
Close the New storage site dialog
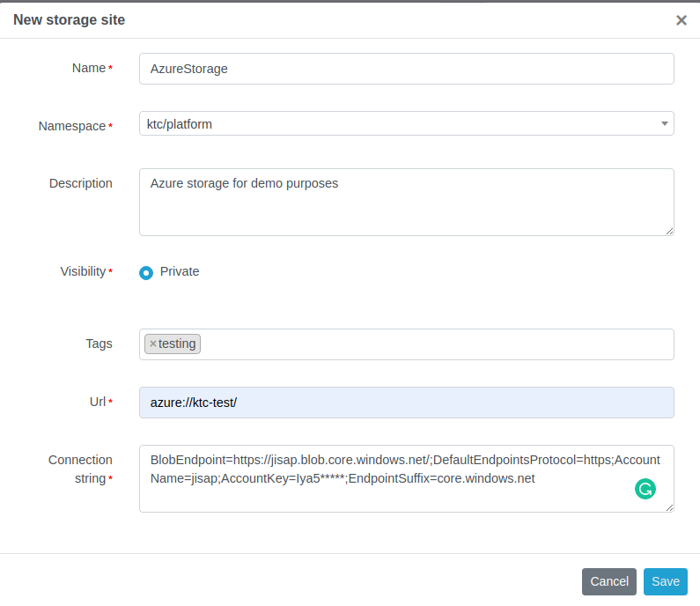tap(681, 20)
